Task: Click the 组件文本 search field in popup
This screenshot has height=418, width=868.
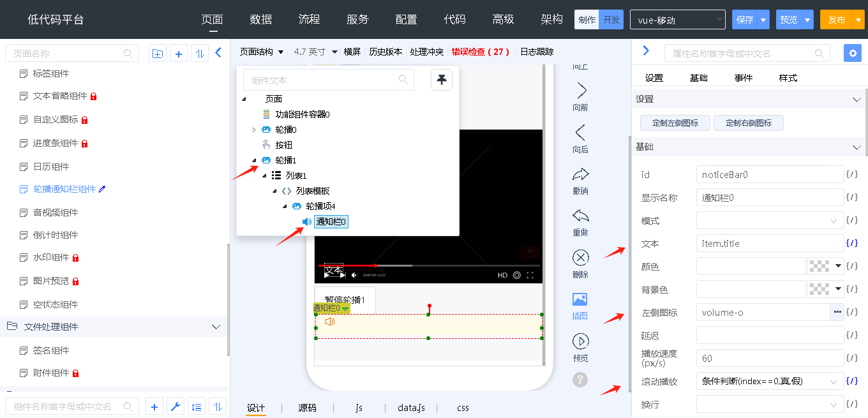Action: coord(329,80)
